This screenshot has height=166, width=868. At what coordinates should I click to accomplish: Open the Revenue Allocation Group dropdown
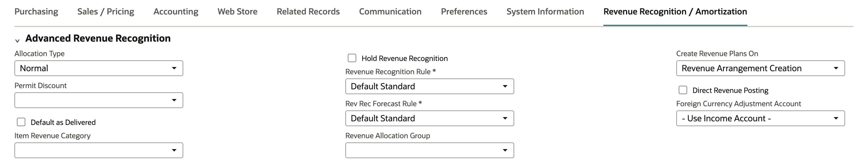pos(429,150)
